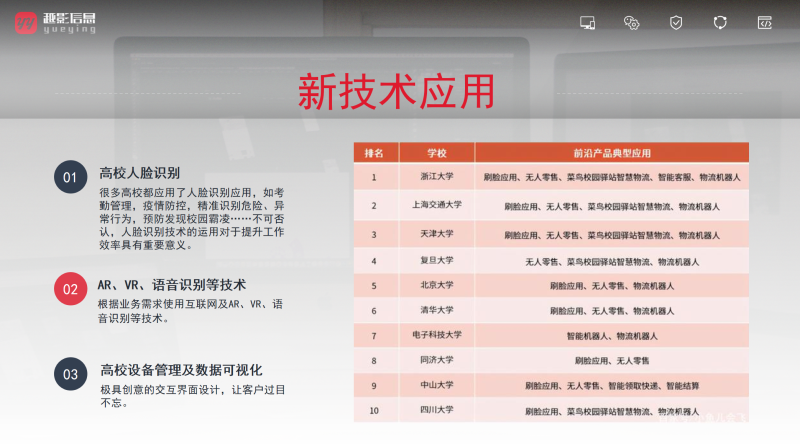Click the shield checkmark icon at top
Screen dimensions: 800x447
(x=676, y=23)
